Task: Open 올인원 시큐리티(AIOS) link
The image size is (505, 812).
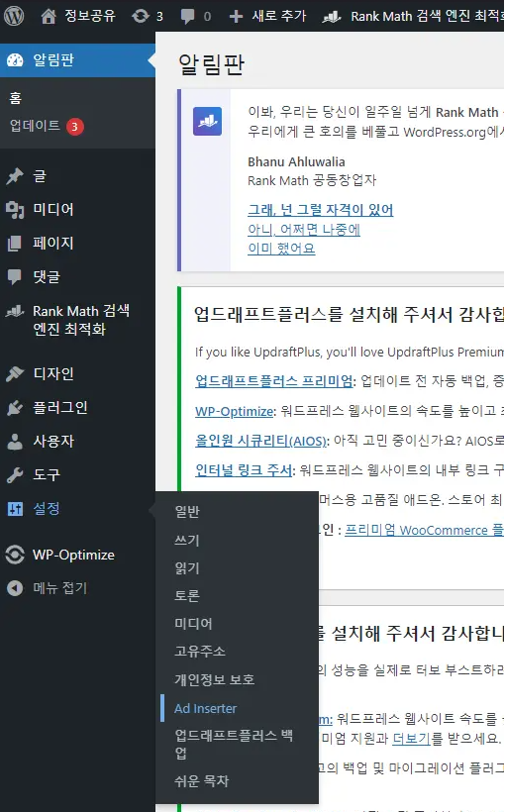Action: (x=260, y=441)
